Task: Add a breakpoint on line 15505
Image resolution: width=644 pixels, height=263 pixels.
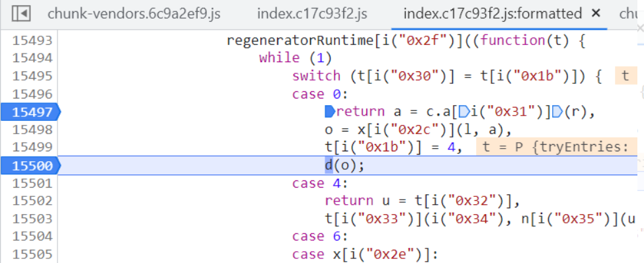Action: [x=32, y=254]
